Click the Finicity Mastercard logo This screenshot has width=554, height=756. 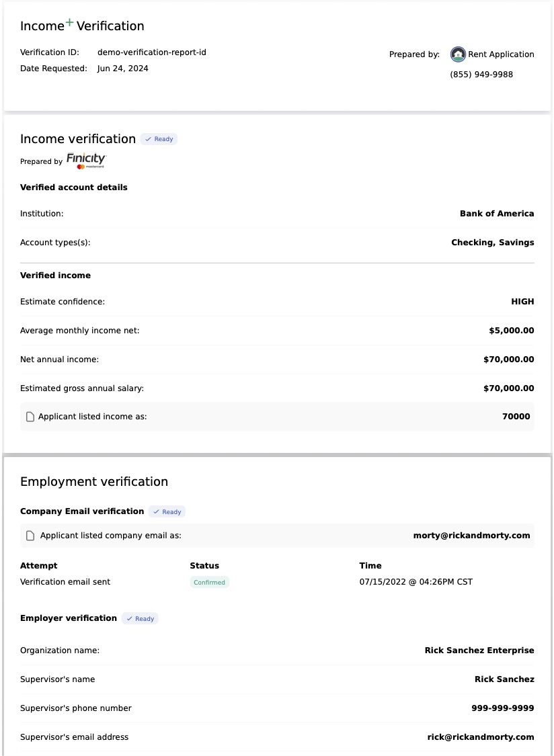pos(87,161)
